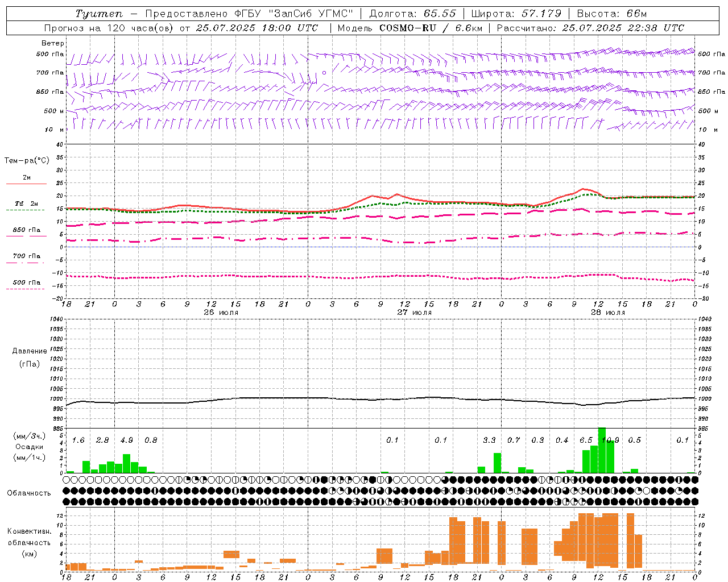
Task: Click the Tyumen station name in the header
Action: (x=100, y=14)
